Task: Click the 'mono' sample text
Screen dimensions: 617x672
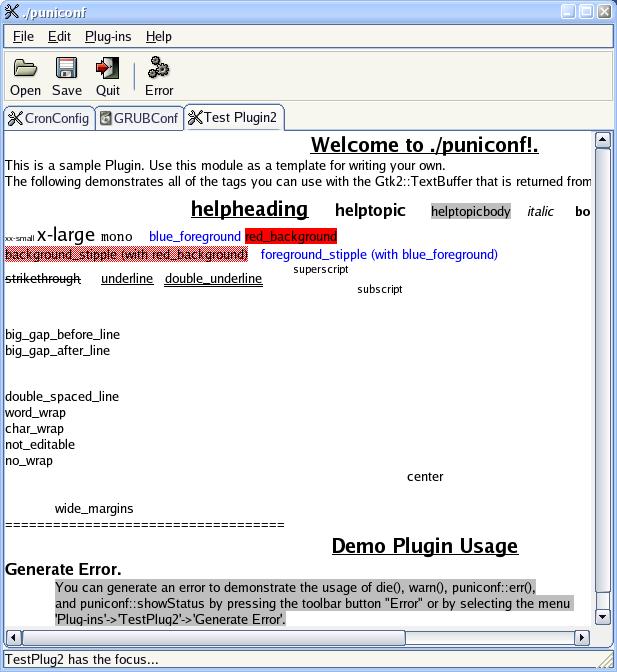Action: coord(116,237)
